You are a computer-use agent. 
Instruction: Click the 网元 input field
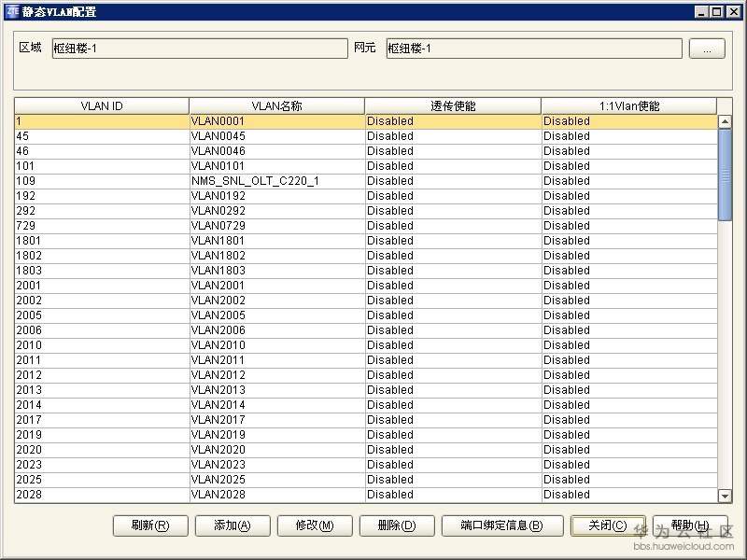[534, 49]
